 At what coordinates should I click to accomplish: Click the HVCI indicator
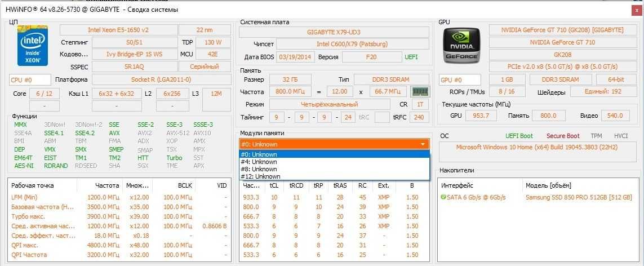click(x=621, y=136)
